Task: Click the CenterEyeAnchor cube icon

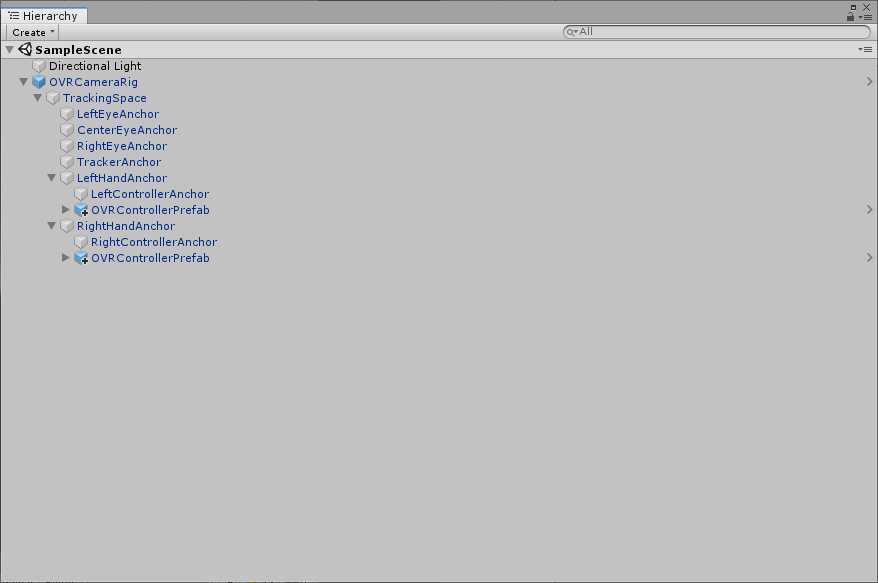Action: tap(67, 130)
